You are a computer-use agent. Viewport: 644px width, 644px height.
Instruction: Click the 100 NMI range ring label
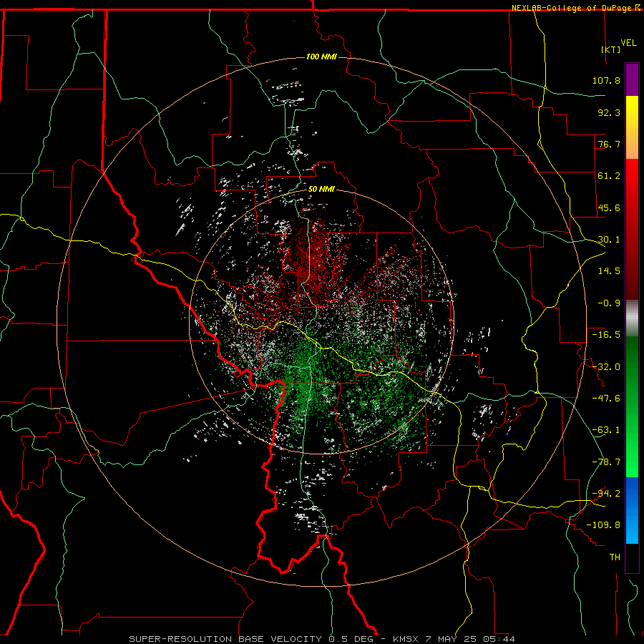tap(321, 57)
